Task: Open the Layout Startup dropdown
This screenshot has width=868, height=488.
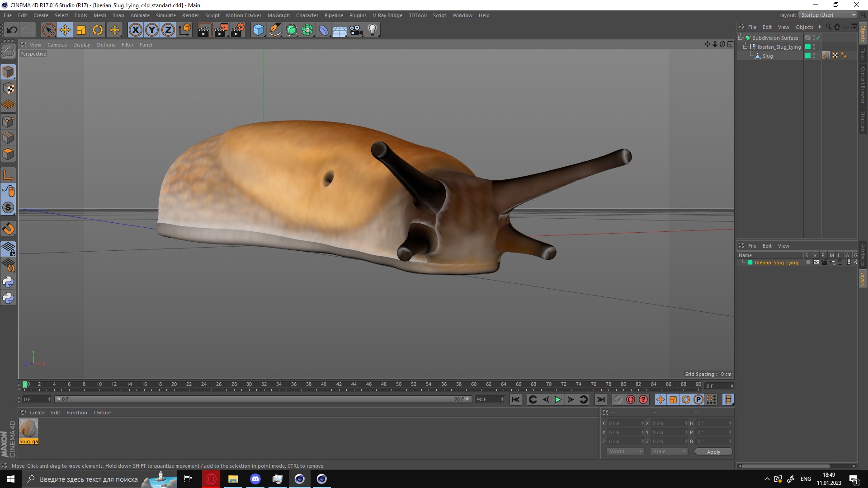Action: (x=828, y=15)
